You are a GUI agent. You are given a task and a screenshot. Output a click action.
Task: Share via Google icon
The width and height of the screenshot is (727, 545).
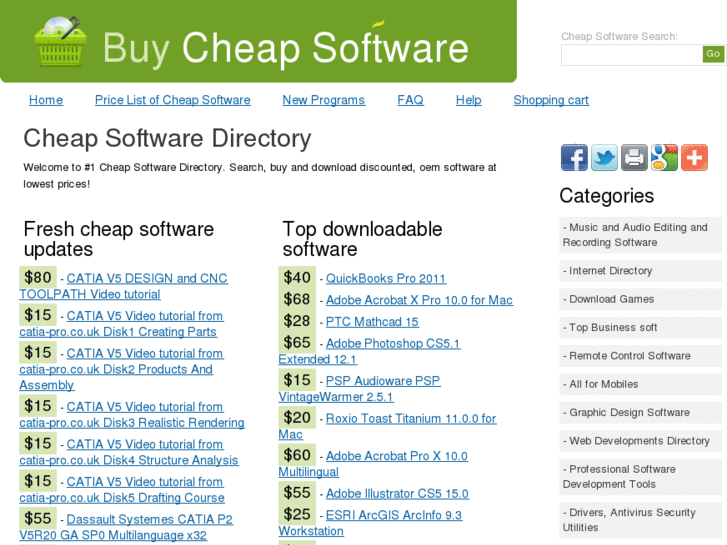click(x=664, y=158)
